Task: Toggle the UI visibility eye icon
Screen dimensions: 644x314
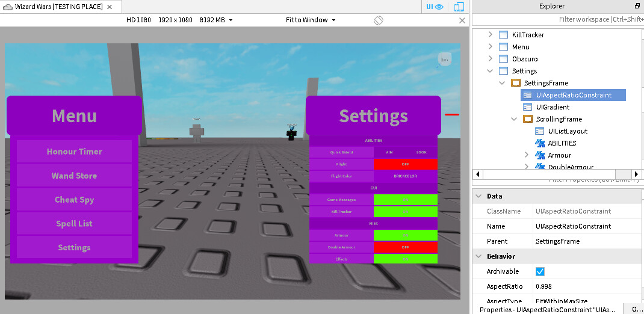Action: click(x=435, y=7)
